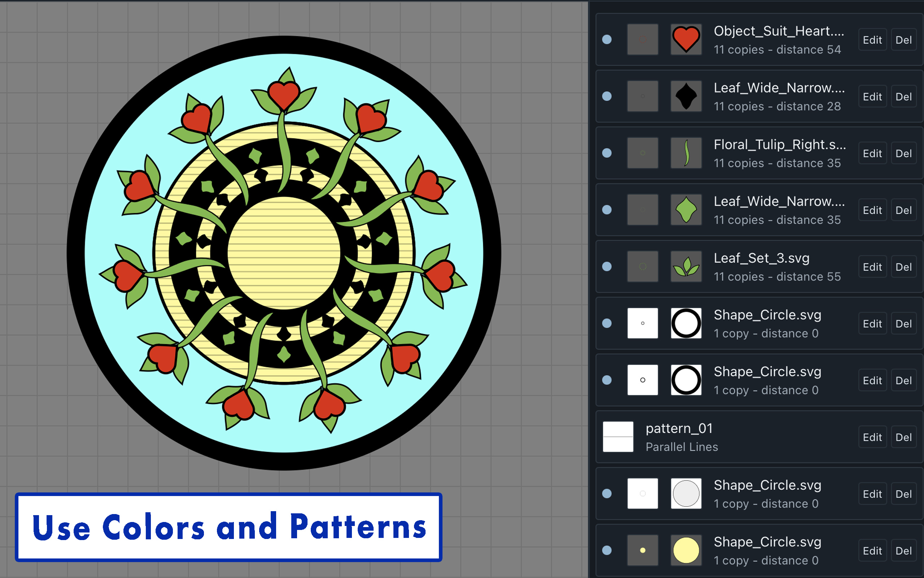Image resolution: width=924 pixels, height=578 pixels.
Task: Delete the pattern_01 Parallel Lines entry
Action: [904, 437]
